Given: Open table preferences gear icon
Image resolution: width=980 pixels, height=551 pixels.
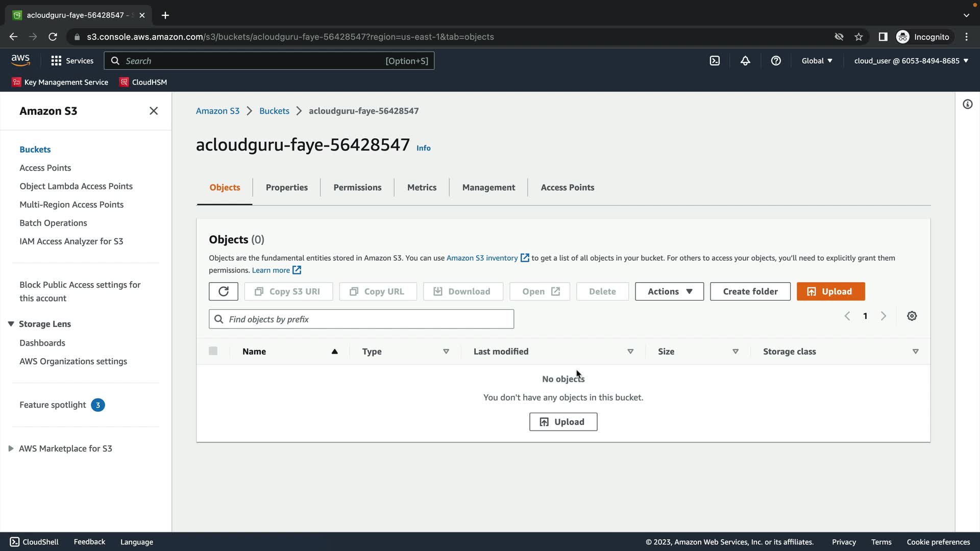Looking at the screenshot, I should point(912,316).
